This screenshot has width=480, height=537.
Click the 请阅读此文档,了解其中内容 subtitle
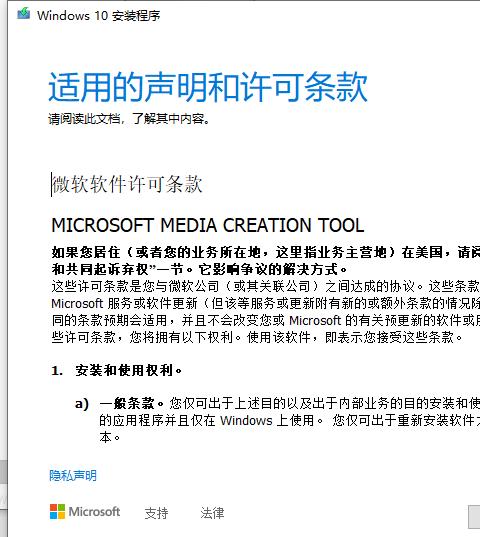point(129,119)
